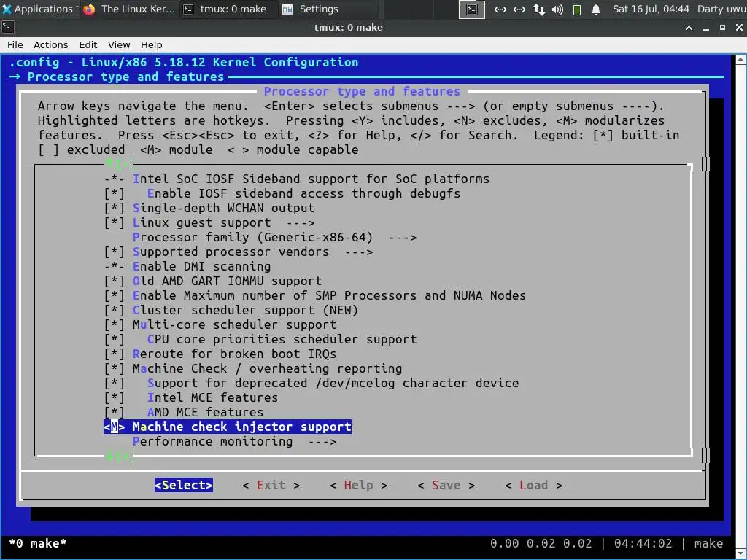The height and width of the screenshot is (560, 747).
Task: Open the volume speaker icon
Action: tap(557, 9)
